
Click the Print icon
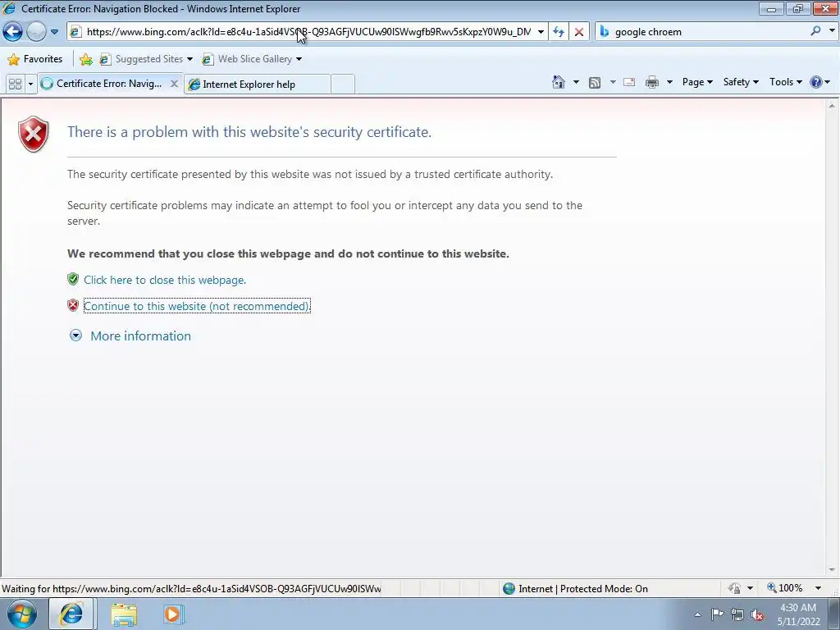tap(652, 82)
